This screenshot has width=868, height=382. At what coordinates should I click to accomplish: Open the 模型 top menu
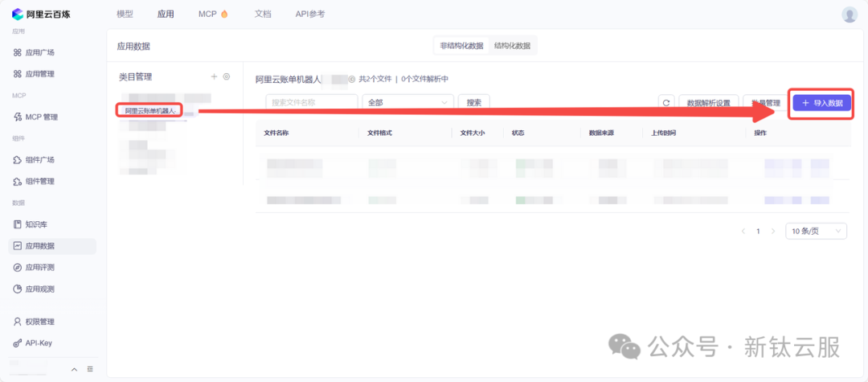pos(125,14)
